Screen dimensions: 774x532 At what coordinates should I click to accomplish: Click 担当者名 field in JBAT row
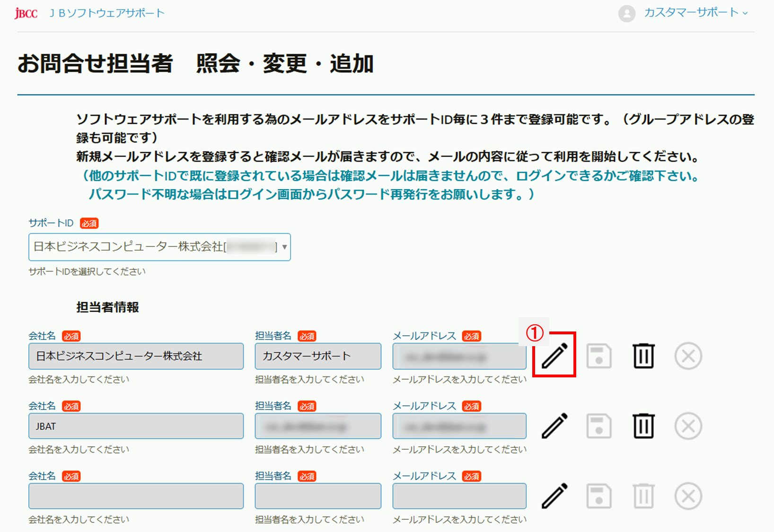(x=318, y=426)
